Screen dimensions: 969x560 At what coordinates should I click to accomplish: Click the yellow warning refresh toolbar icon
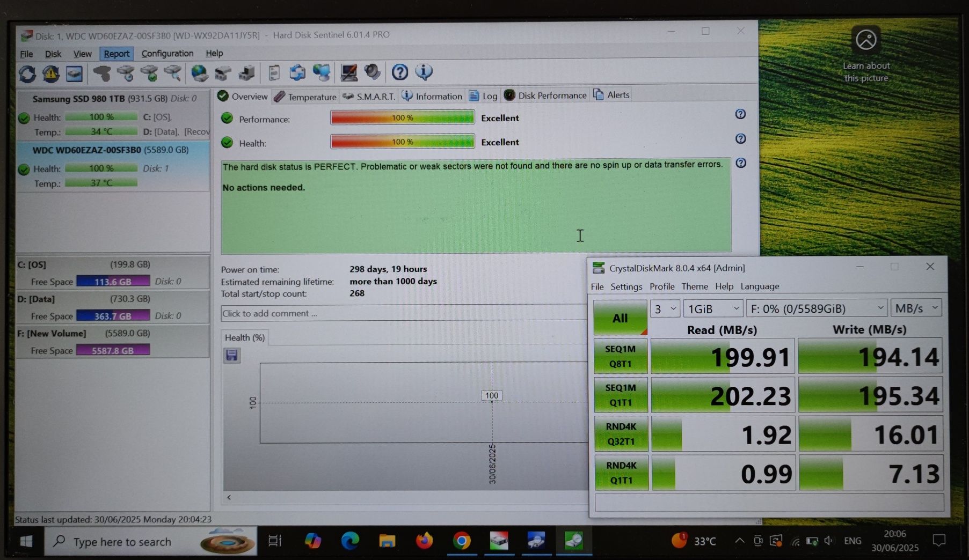51,73
